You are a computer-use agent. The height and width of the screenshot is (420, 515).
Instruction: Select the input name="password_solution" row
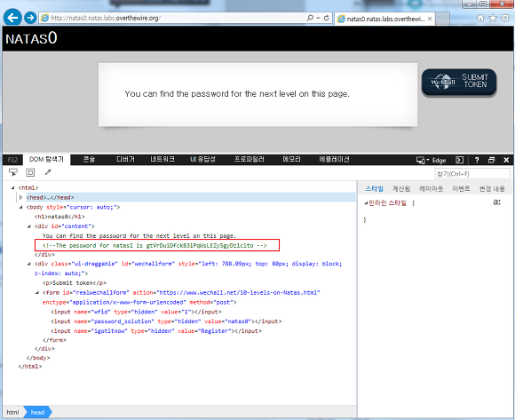point(166,321)
